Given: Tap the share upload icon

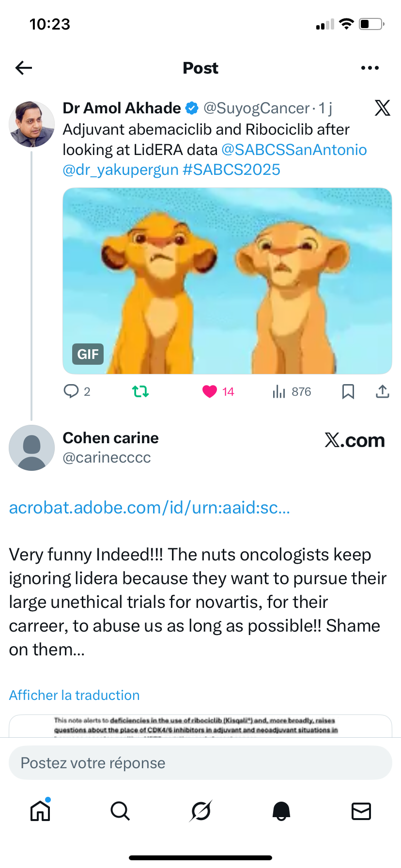Looking at the screenshot, I should point(383,391).
